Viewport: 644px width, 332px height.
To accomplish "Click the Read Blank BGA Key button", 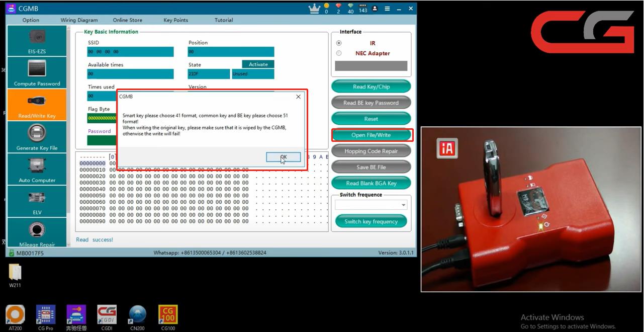I will coord(371,183).
